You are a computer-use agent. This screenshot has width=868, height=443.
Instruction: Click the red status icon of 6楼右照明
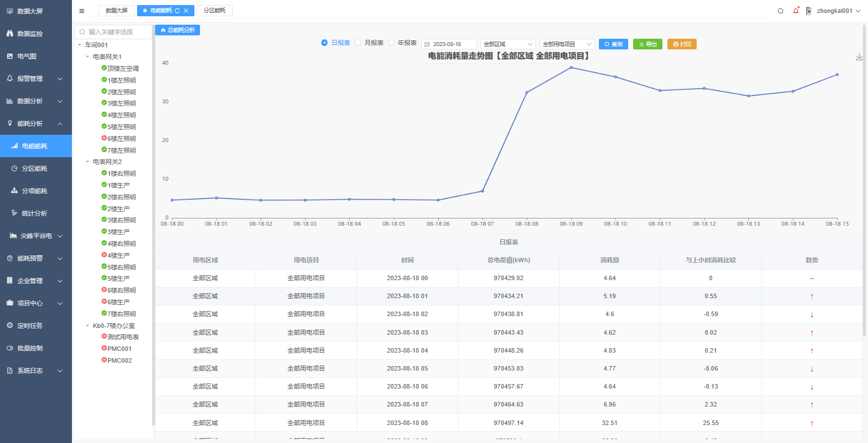104,290
